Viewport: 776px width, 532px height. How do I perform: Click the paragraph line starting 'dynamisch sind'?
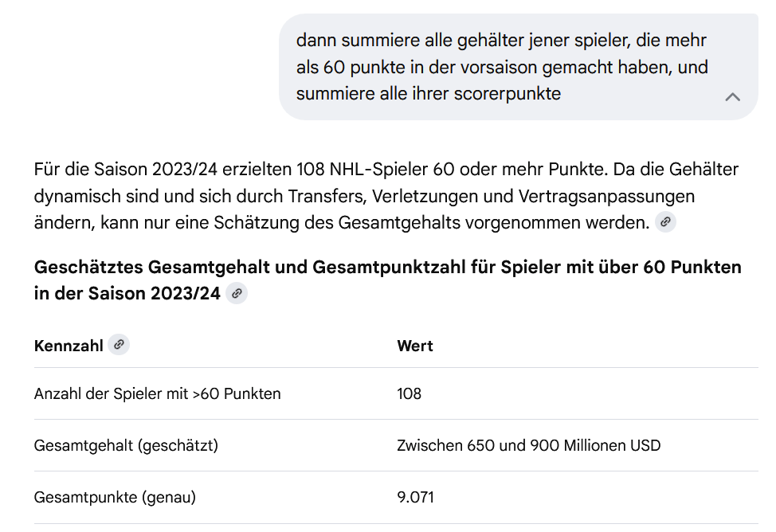tap(364, 196)
